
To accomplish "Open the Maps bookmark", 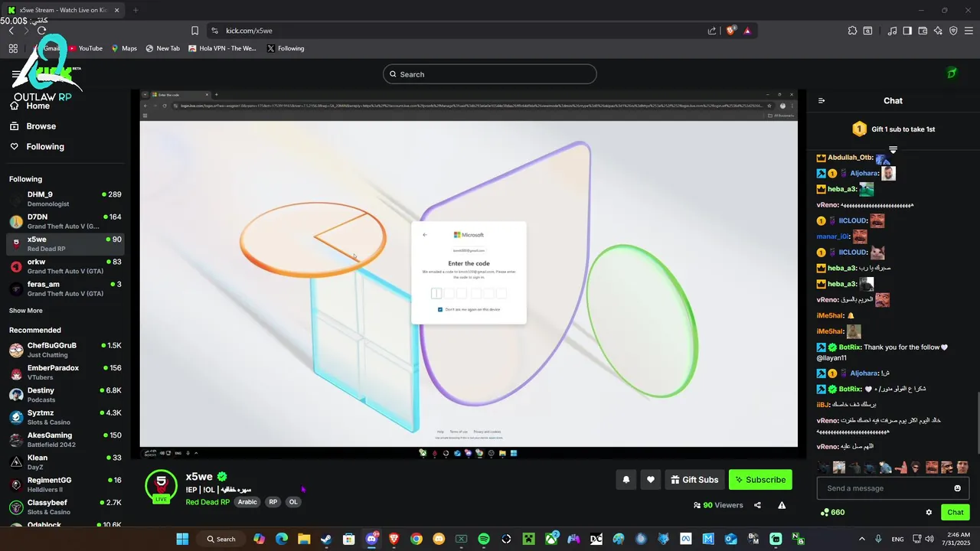I will 124,48.
